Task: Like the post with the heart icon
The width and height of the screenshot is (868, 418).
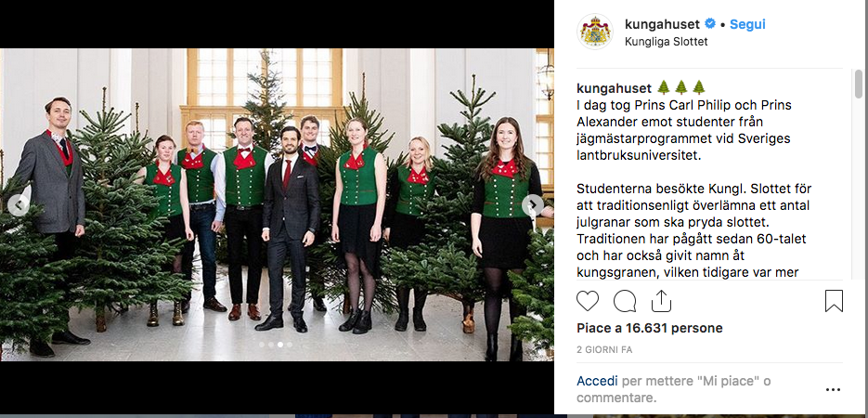Action: click(x=588, y=301)
